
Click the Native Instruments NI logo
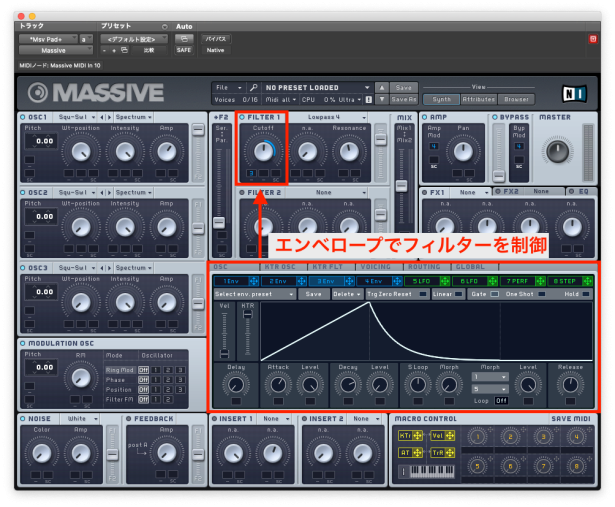[574, 93]
